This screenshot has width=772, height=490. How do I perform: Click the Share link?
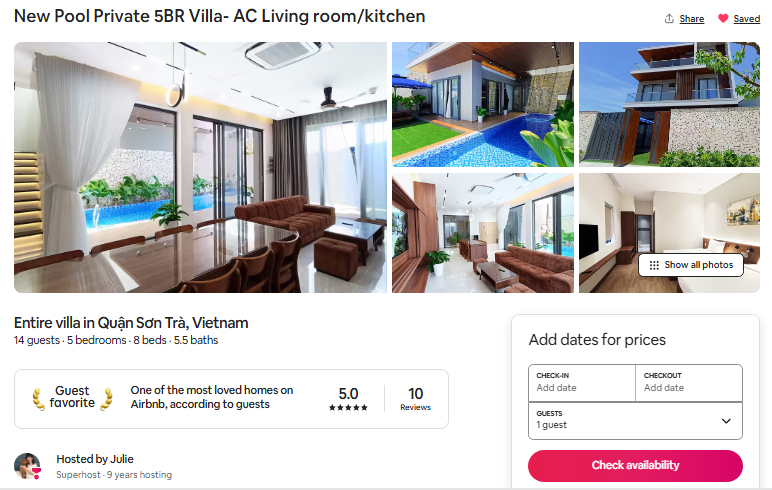(691, 19)
